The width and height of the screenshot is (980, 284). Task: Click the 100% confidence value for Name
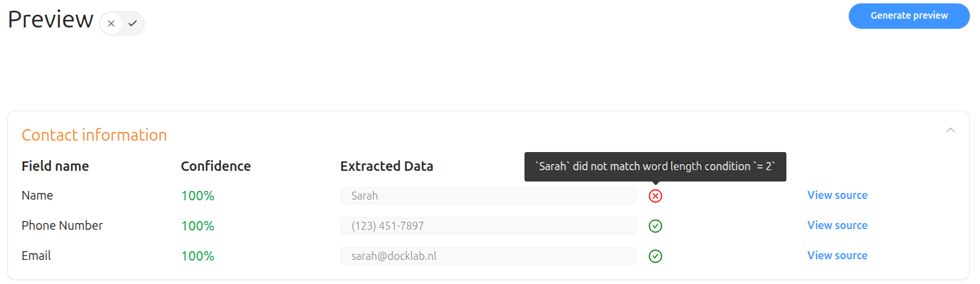click(198, 196)
